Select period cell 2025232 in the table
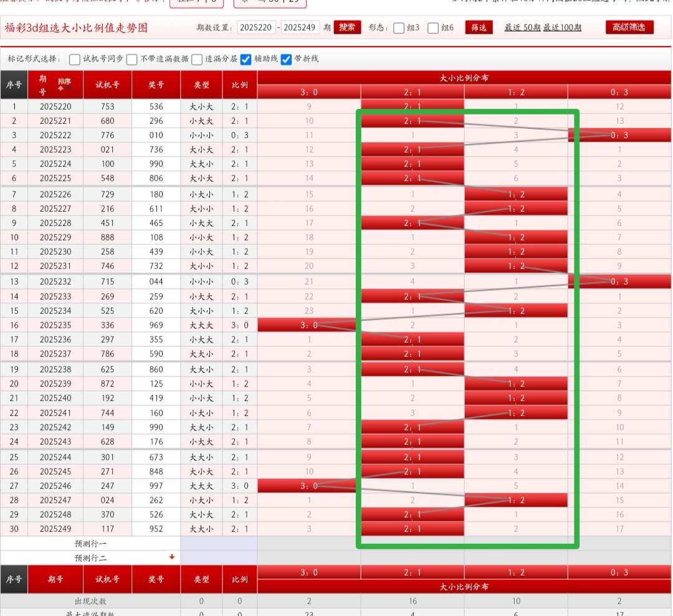 click(x=56, y=282)
